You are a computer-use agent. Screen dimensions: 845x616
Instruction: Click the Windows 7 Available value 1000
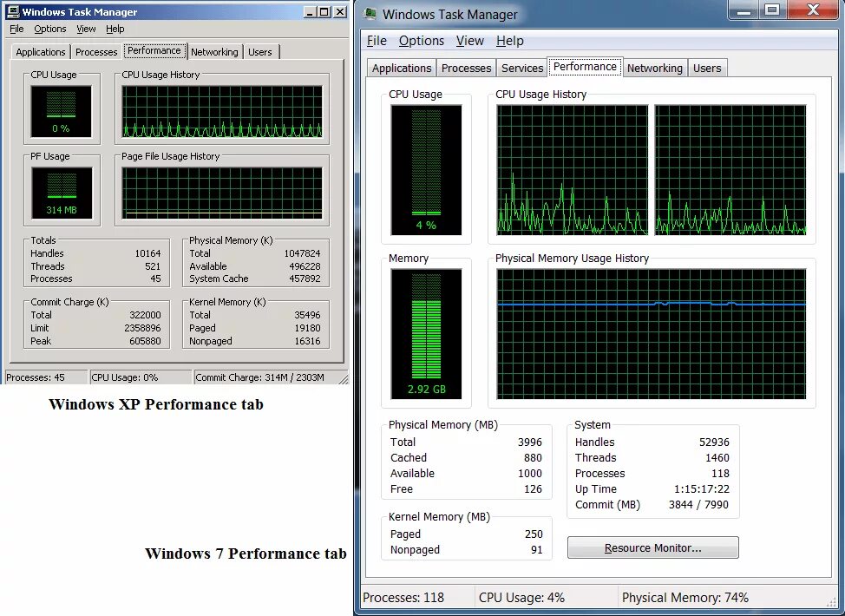(x=530, y=474)
